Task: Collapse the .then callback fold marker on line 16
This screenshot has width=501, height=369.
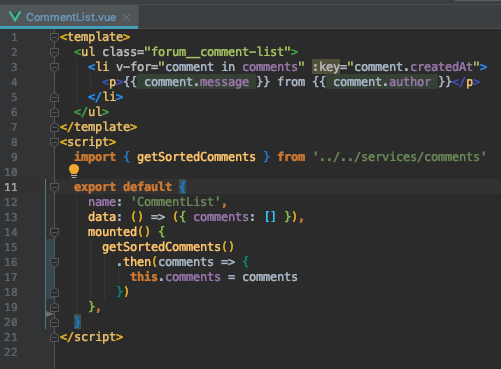Action: (54, 262)
